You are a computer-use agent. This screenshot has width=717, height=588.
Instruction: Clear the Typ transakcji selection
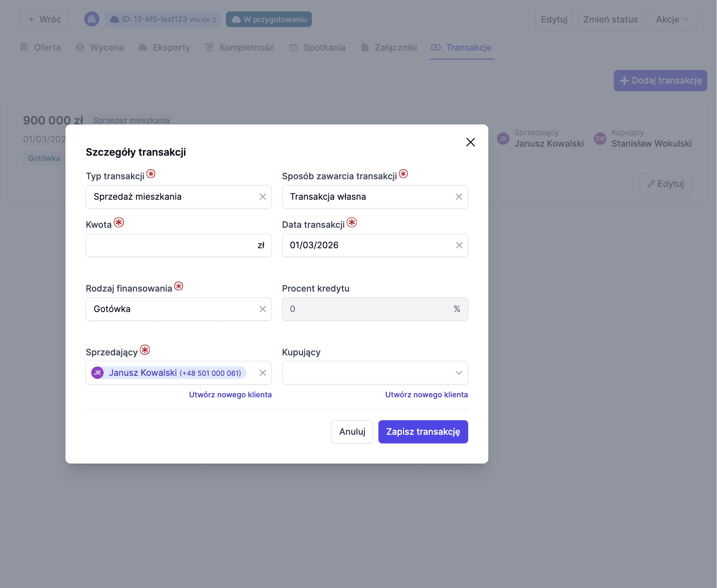263,197
